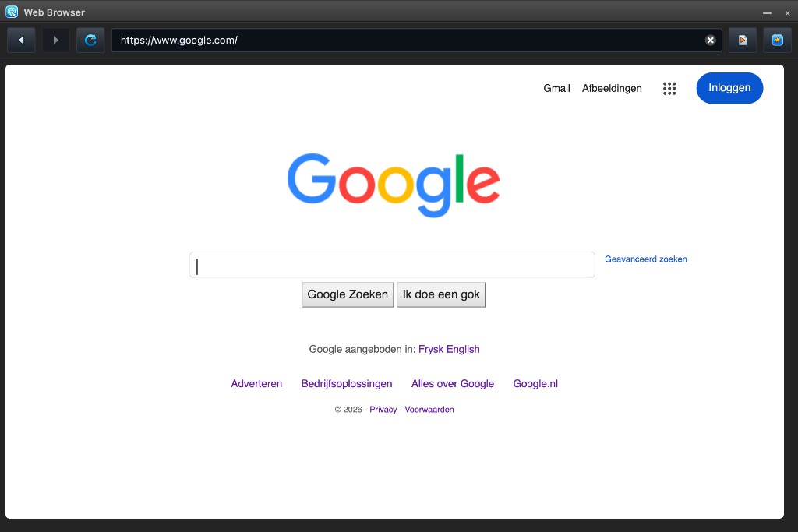
Task: Go forward using the forward arrow button
Action: (55, 41)
